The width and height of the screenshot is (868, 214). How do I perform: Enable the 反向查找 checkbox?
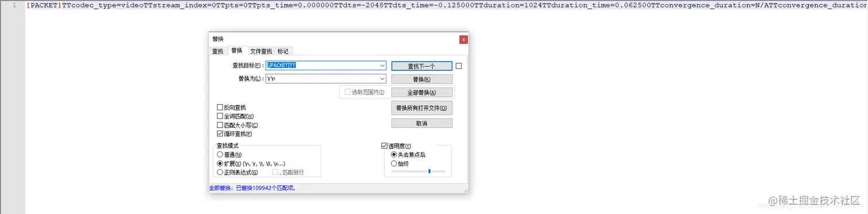click(x=220, y=108)
